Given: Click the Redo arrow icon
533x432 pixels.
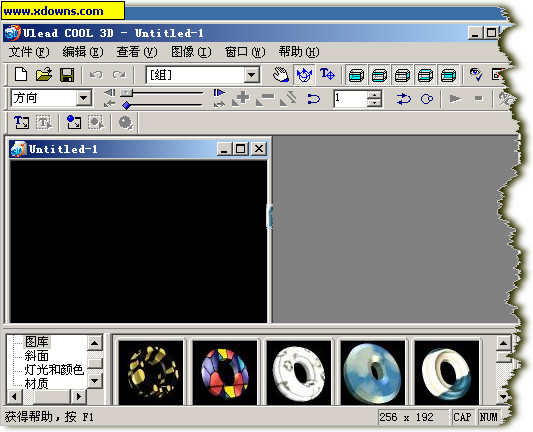Looking at the screenshot, I should click(x=119, y=75).
